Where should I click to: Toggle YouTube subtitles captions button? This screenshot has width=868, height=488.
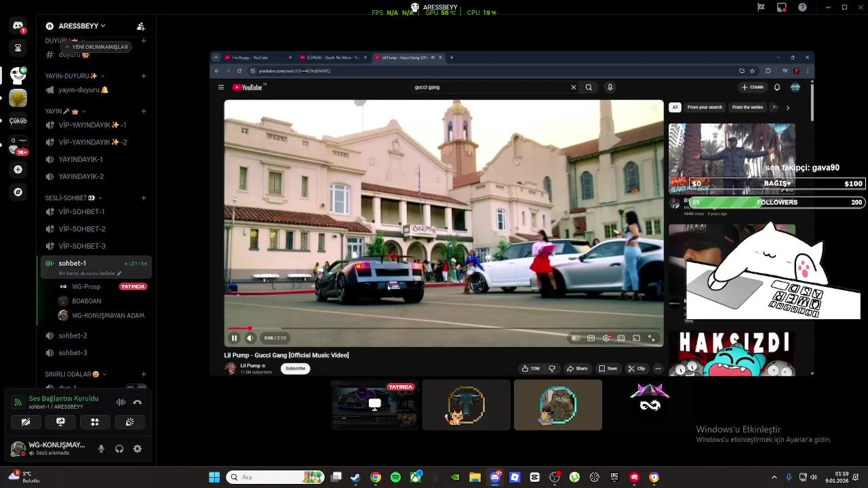(x=591, y=338)
